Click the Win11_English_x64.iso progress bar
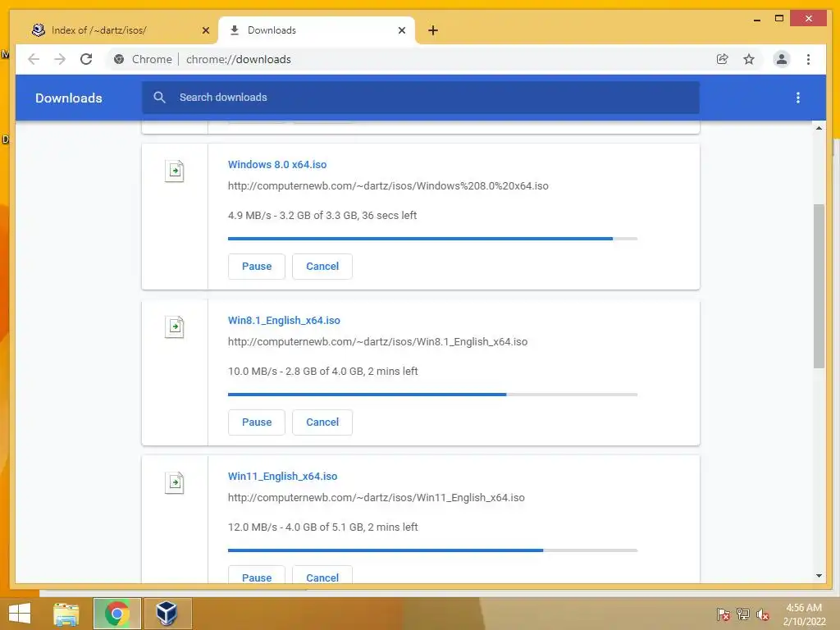Screen dimensions: 840x630 coord(432,550)
